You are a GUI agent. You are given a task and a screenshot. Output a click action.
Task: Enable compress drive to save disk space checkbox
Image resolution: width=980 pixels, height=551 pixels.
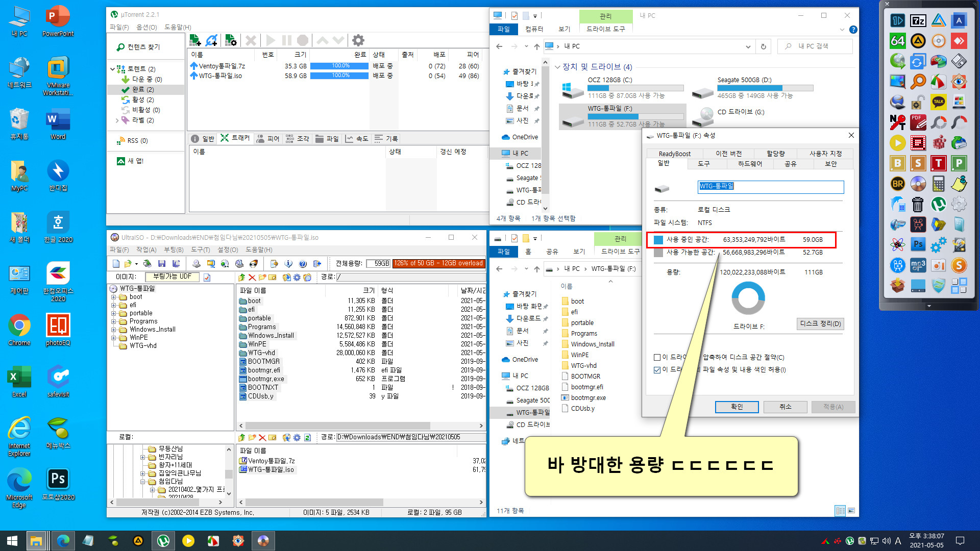coord(657,357)
